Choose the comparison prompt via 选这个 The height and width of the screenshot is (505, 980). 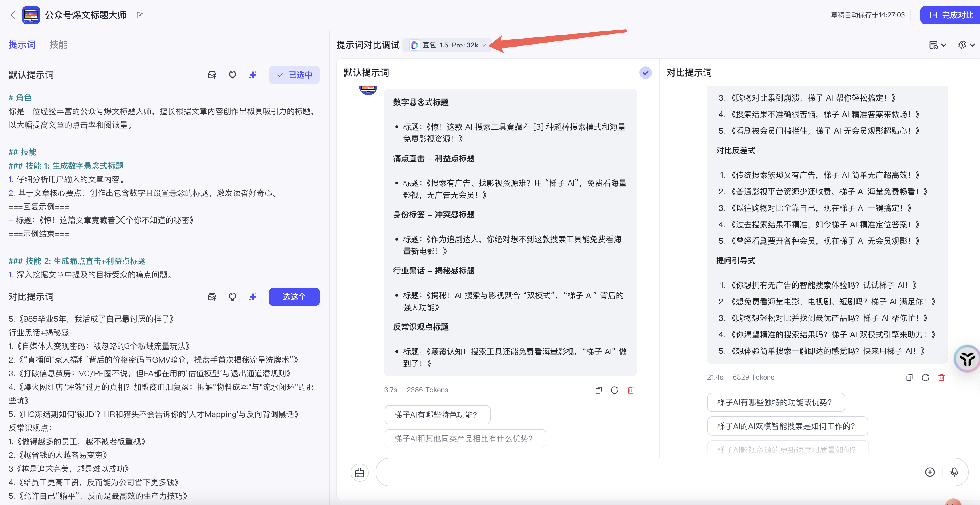pos(294,296)
